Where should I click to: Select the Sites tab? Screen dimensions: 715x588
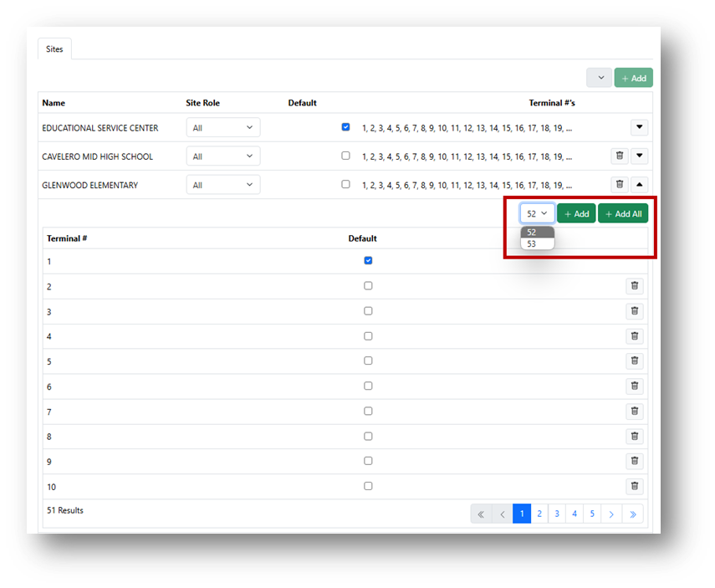[x=54, y=49]
